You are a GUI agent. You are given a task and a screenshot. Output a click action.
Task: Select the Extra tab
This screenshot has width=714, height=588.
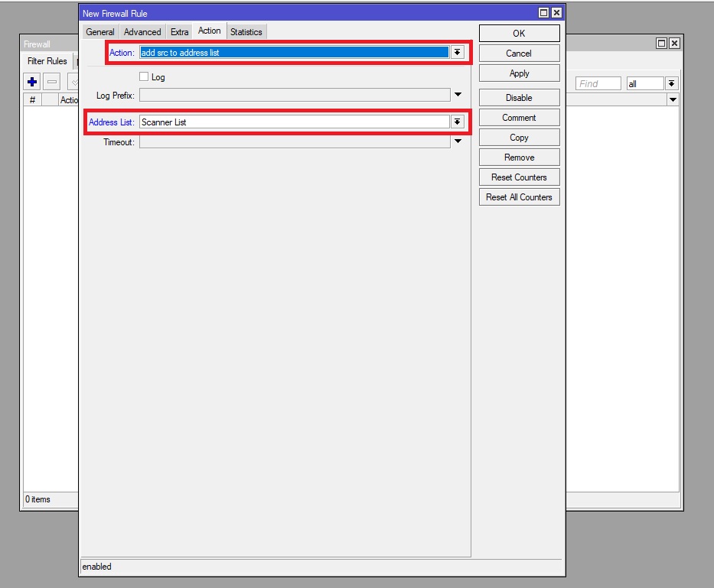179,31
